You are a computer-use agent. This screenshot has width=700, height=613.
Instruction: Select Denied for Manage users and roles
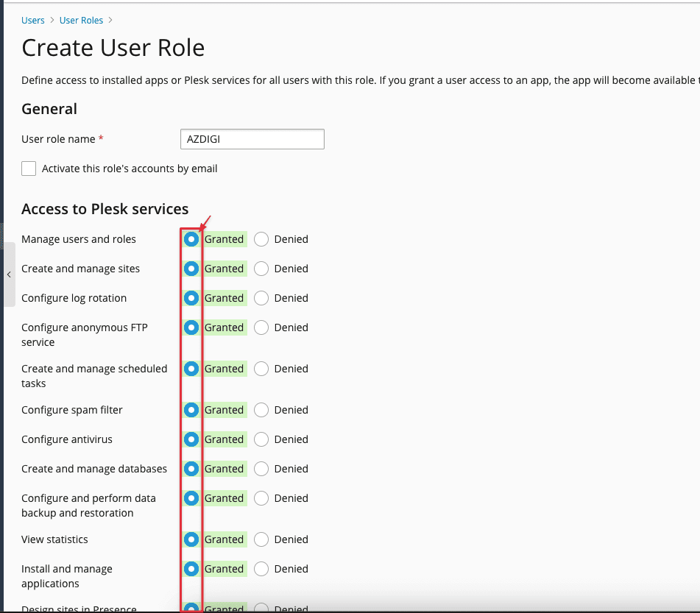261,239
